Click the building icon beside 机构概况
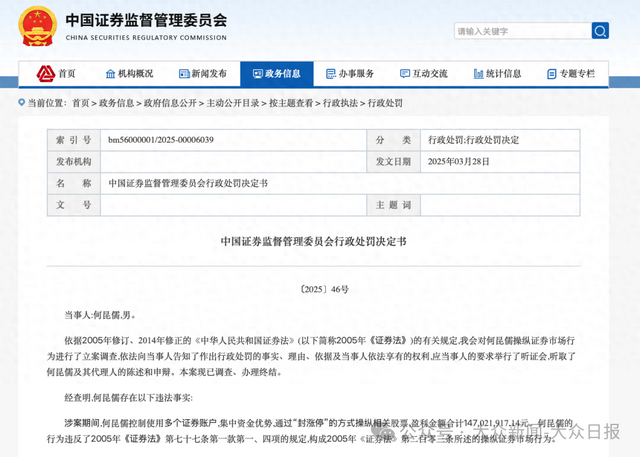The width and height of the screenshot is (640, 457). [x=110, y=74]
